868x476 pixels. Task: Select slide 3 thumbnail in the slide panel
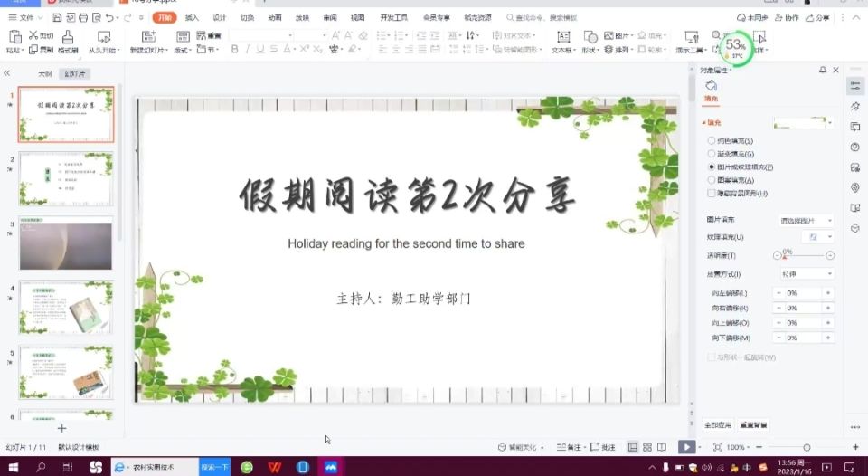pyautogui.click(x=66, y=244)
